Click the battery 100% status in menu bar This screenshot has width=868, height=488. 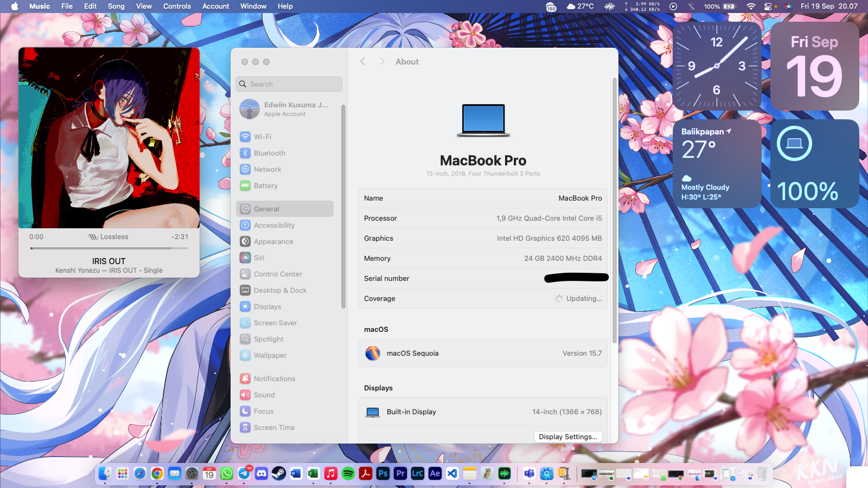pos(719,7)
